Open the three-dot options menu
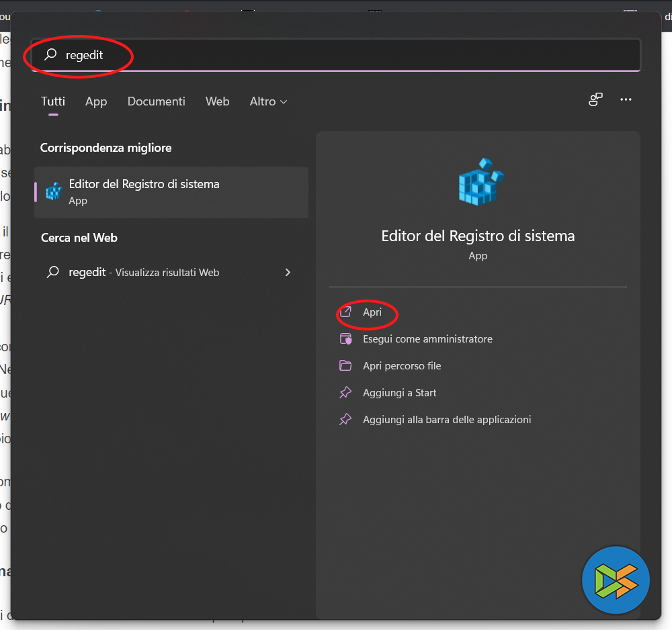The image size is (672, 630). [626, 99]
